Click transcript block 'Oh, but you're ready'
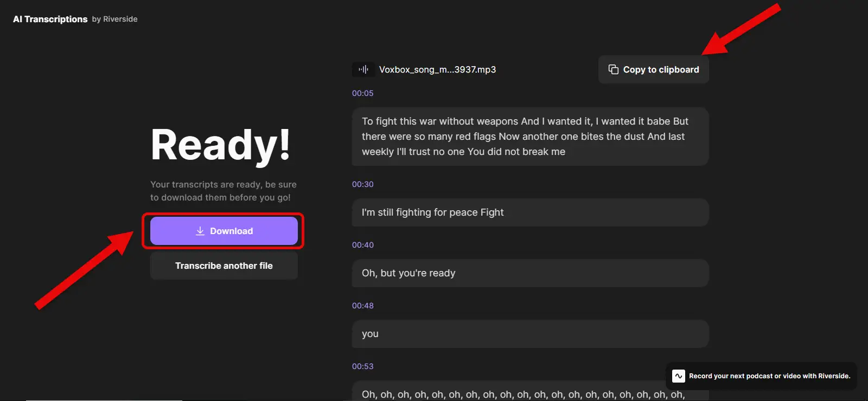The image size is (868, 401). click(531, 273)
